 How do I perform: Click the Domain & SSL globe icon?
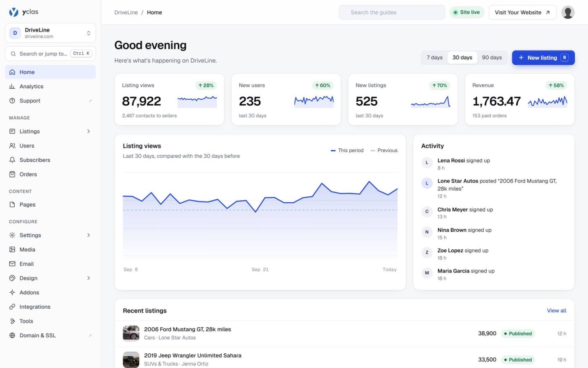click(12, 335)
